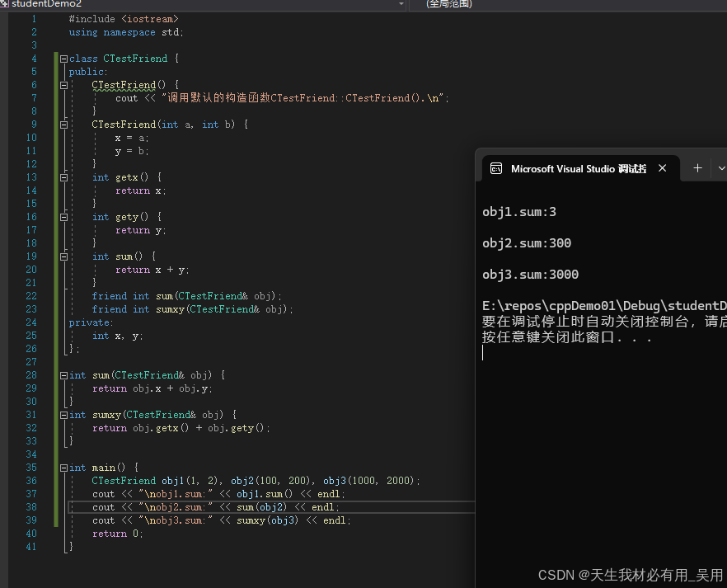Click 'return x;' in getx
This screenshot has height=588, width=727.
point(140,191)
